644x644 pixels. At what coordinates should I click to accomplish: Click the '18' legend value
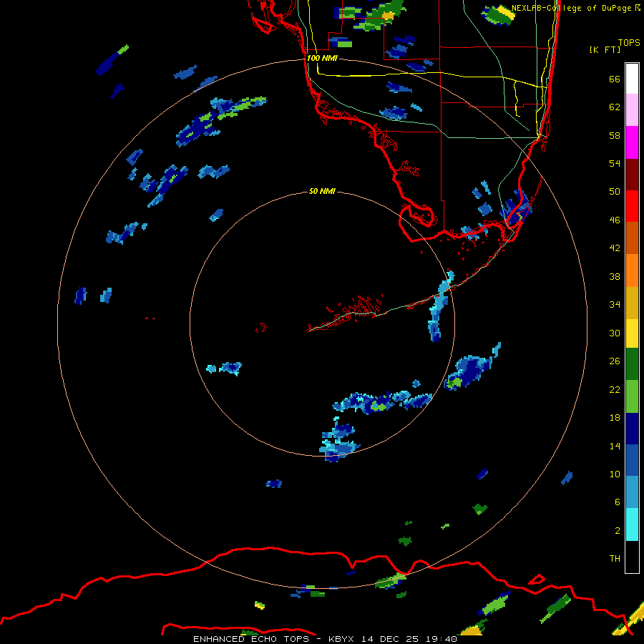coord(615,418)
